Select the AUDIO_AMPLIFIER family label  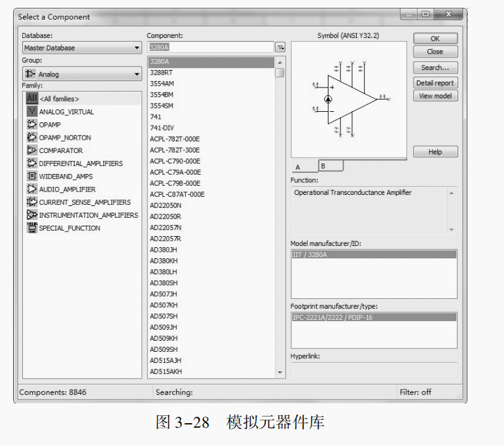click(67, 189)
